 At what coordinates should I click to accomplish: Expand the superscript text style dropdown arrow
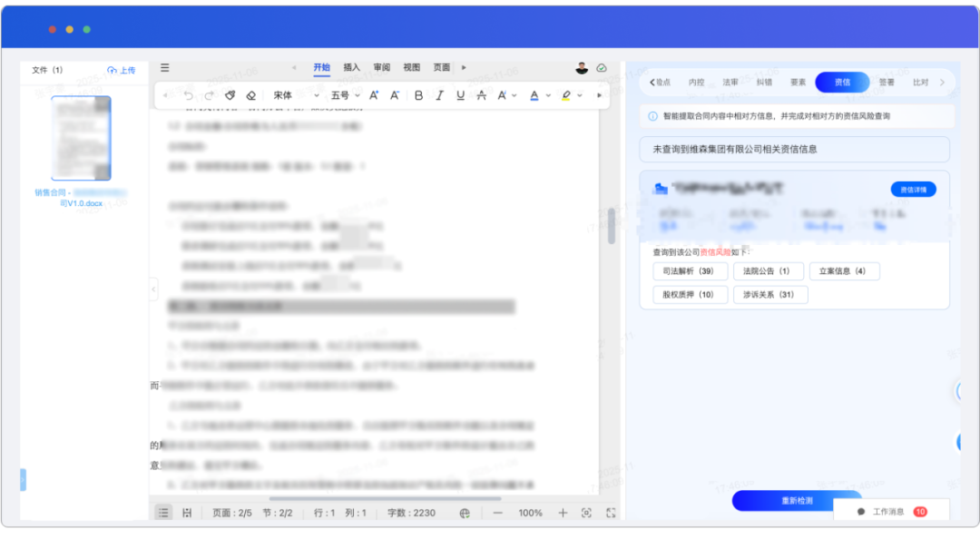tap(514, 95)
